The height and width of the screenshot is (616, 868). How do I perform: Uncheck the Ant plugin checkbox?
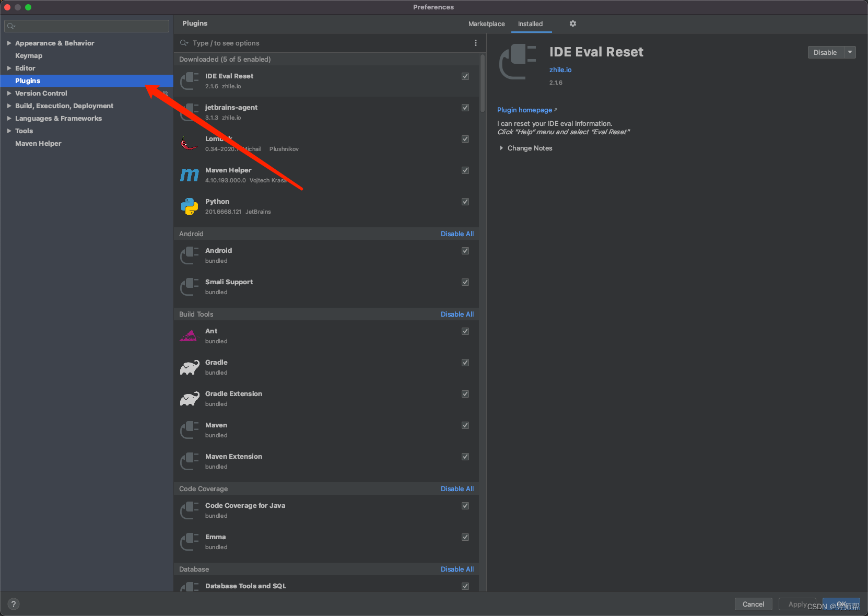pyautogui.click(x=465, y=331)
